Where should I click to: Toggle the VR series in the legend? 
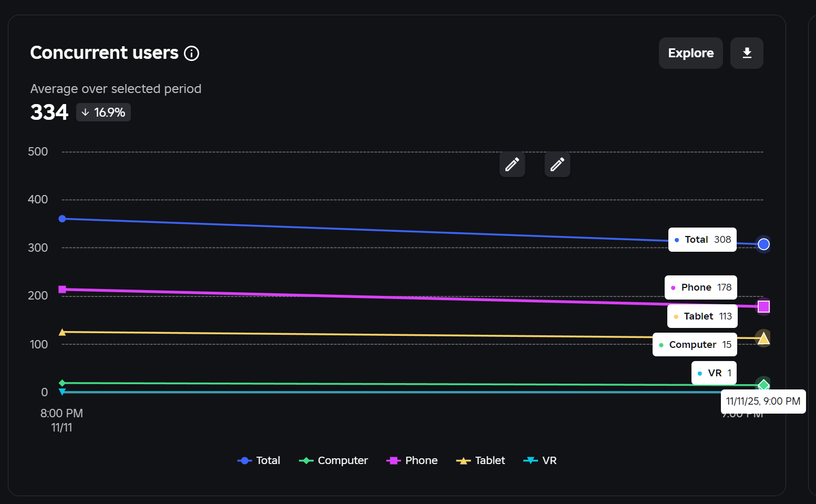coord(540,460)
